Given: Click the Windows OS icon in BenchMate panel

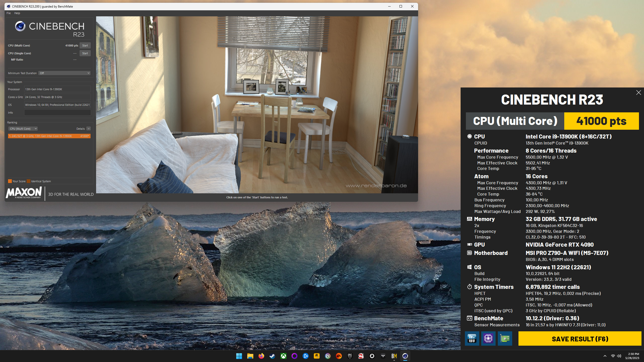Looking at the screenshot, I should (469, 267).
